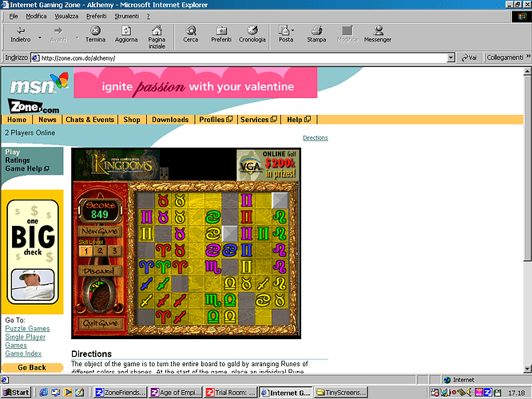Image resolution: width=532 pixels, height=399 pixels.
Task: Open the Shop tab
Action: tap(132, 120)
